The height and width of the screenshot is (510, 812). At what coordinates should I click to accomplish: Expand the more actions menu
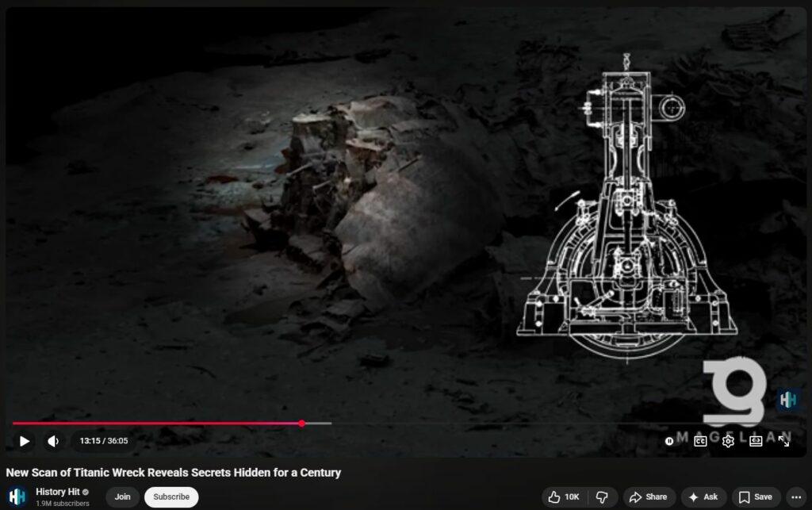[797, 497]
